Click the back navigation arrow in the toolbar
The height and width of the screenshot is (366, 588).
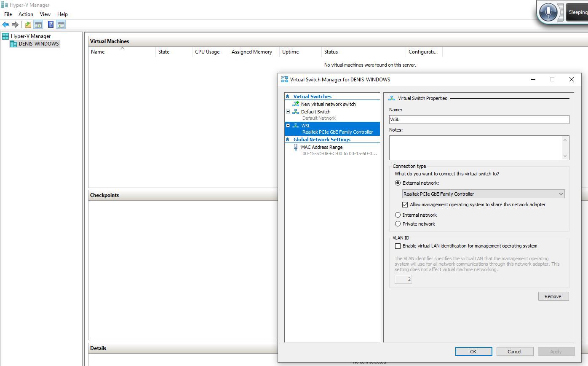[5, 24]
